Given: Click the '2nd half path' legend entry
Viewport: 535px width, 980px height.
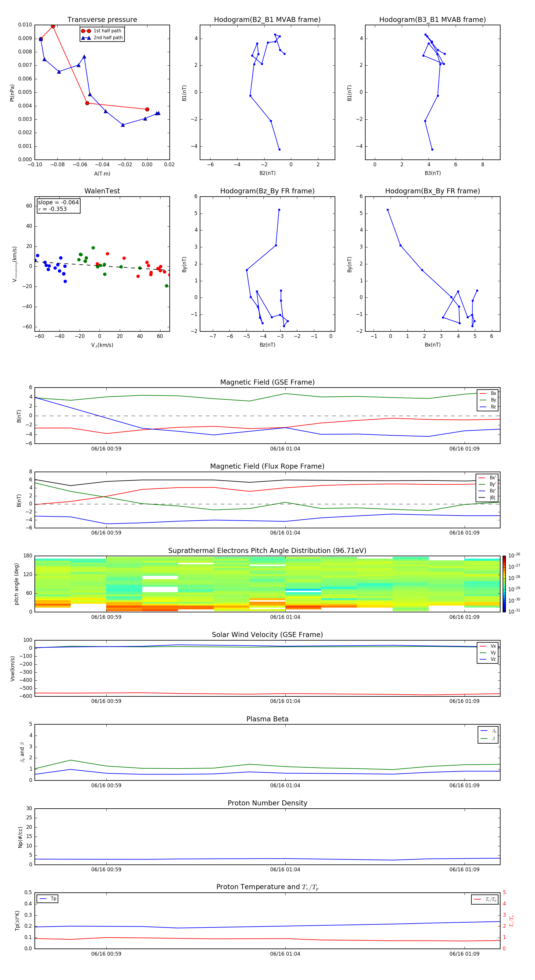Looking at the screenshot, I should tap(102, 38).
